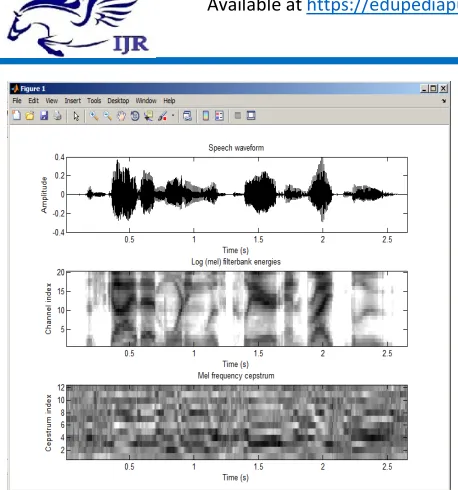Click the MATLAB icon in Figure 1 title bar
The width and height of the screenshot is (458, 490).
15,89
